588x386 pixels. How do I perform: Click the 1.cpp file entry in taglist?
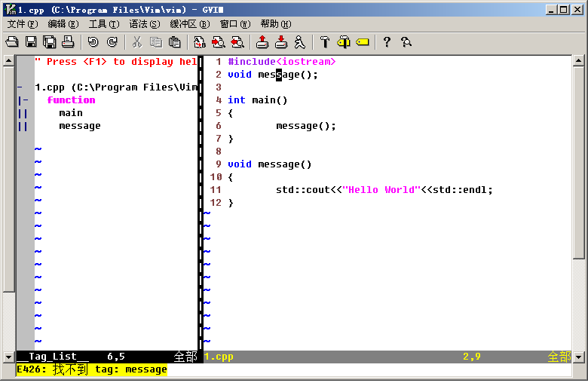[116, 87]
